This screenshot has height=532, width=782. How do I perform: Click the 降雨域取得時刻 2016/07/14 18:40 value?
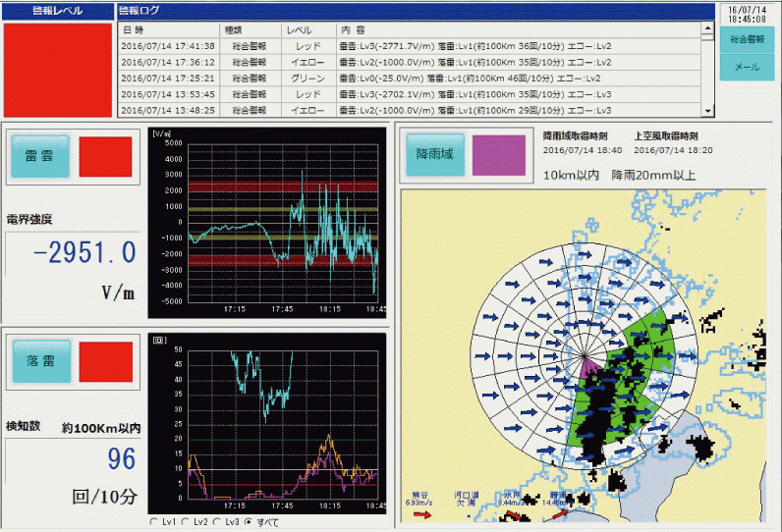click(583, 150)
